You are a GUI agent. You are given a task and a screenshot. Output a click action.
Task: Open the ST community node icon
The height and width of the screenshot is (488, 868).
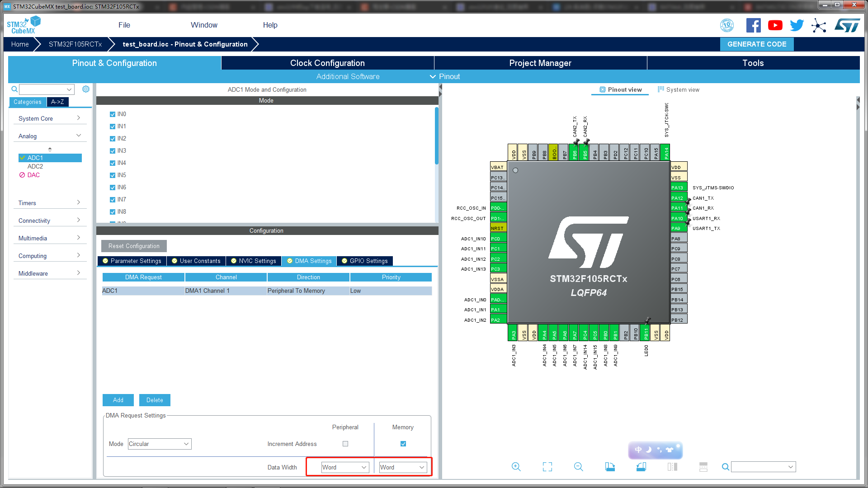819,26
